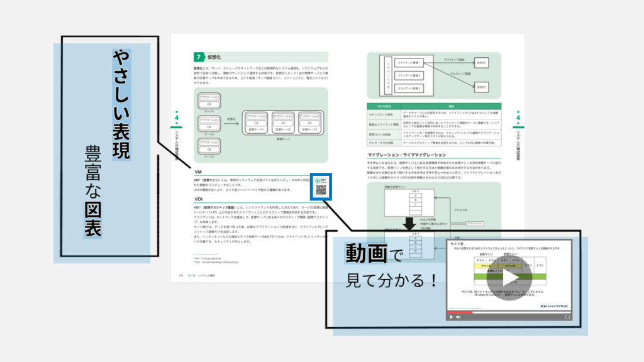
Task: Click the large play button on the video
Action: pos(509,278)
